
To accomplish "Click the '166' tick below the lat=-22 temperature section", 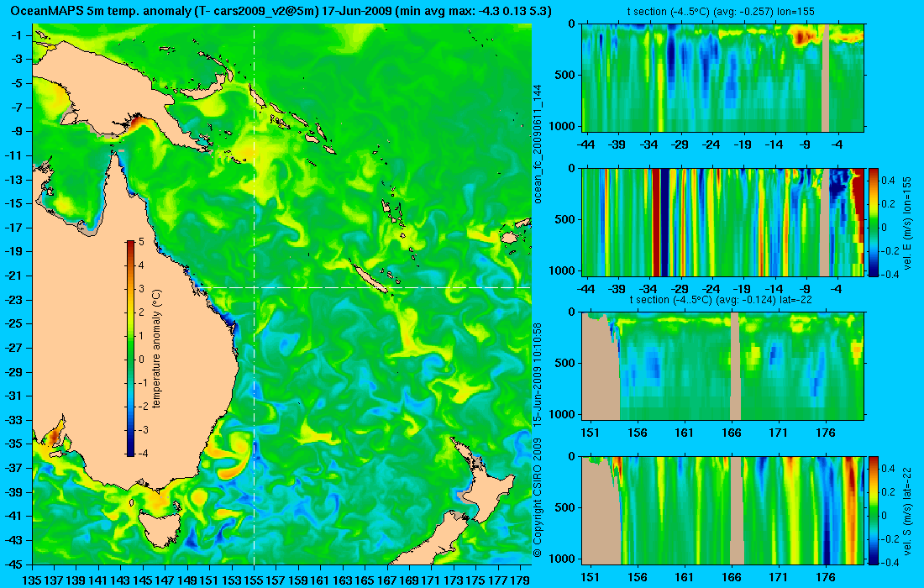I will coord(732,433).
